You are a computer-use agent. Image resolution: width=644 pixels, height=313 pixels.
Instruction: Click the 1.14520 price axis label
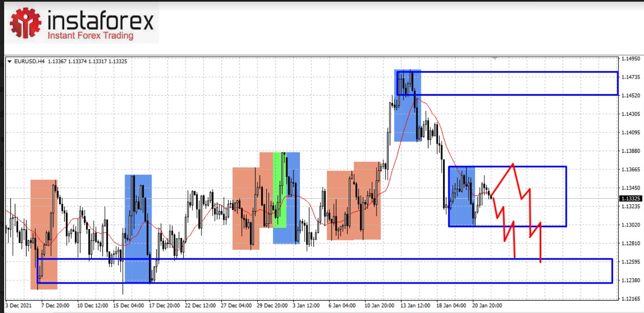(630, 96)
